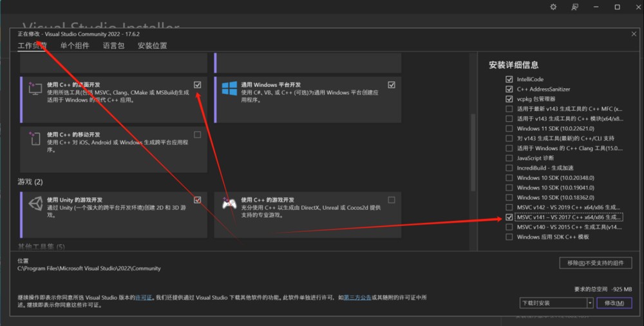
Task: Check Windows 10 SDK (10.0.18362.0)
Action: pyautogui.click(x=509, y=197)
